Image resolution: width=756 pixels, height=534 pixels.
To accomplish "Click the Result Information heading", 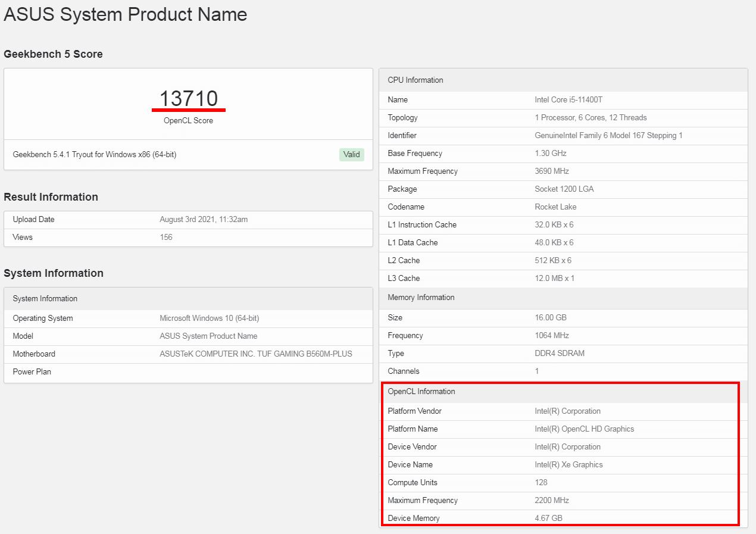I will tap(51, 197).
